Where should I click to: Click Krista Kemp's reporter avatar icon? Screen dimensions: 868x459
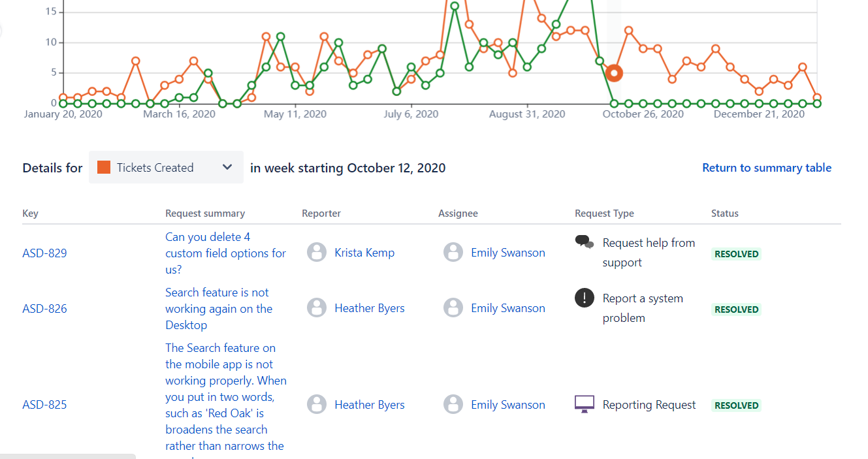pos(317,253)
